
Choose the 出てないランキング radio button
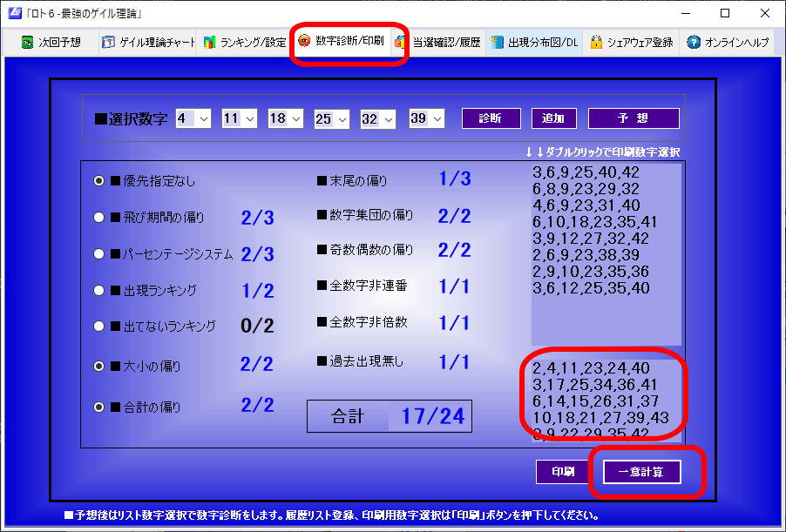click(x=99, y=327)
